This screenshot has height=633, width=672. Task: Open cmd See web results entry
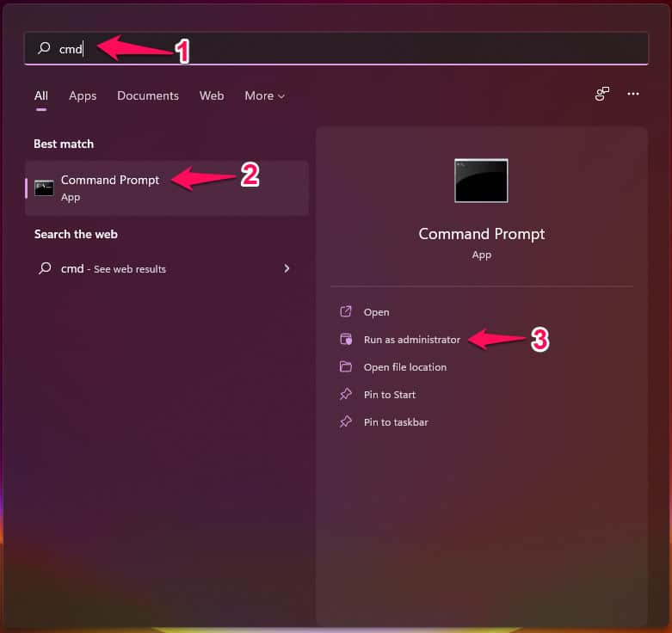point(167,268)
